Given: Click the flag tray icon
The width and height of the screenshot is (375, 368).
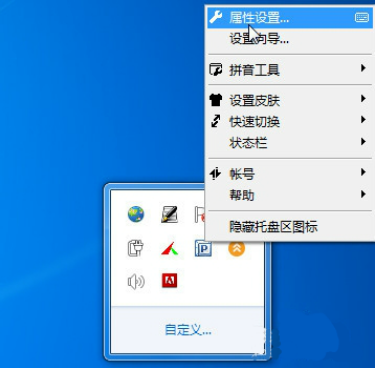Looking at the screenshot, I should click(x=200, y=214).
